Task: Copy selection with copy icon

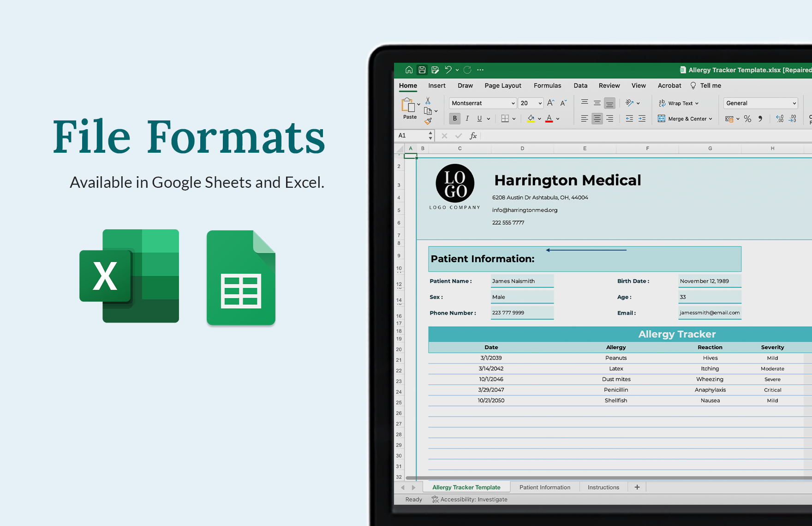Action: click(428, 111)
